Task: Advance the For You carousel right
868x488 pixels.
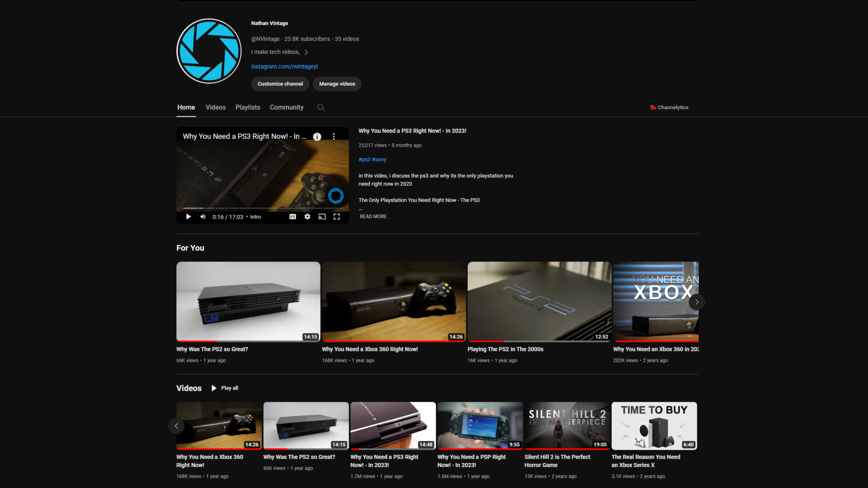Action: (697, 302)
